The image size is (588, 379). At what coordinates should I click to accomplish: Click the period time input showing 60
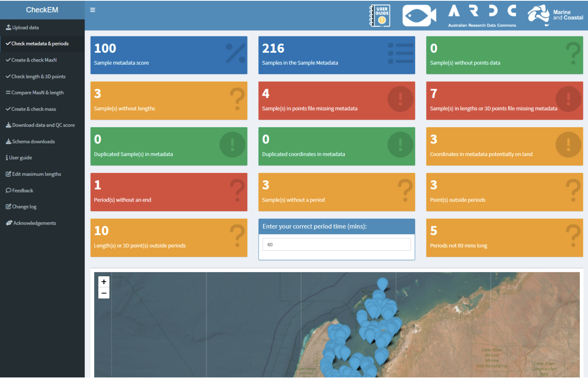click(336, 244)
